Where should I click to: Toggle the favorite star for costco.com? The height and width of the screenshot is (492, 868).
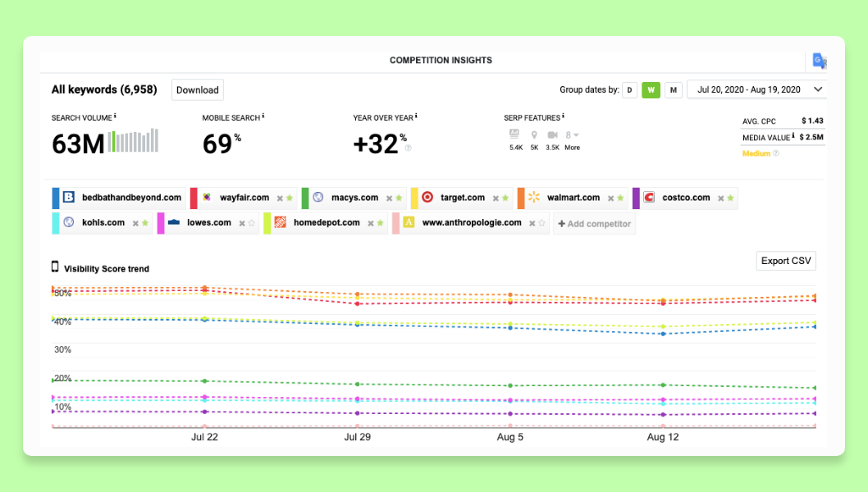tap(731, 198)
